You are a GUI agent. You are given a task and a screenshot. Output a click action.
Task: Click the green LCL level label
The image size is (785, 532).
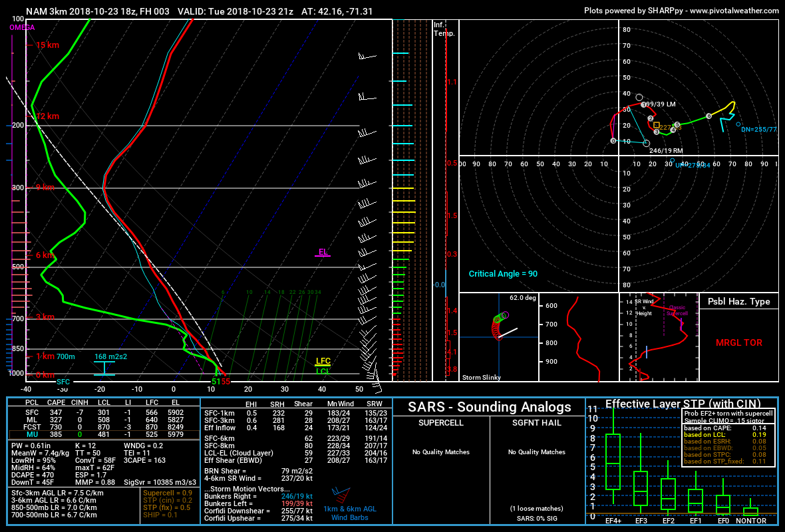point(323,371)
